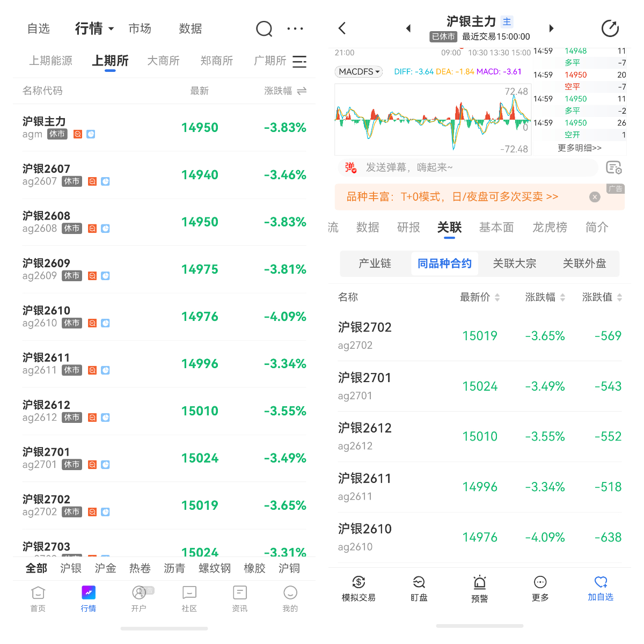Screen dimensions: 644x644
Task: Select 关联大宗 sub-tab
Action: tap(515, 264)
